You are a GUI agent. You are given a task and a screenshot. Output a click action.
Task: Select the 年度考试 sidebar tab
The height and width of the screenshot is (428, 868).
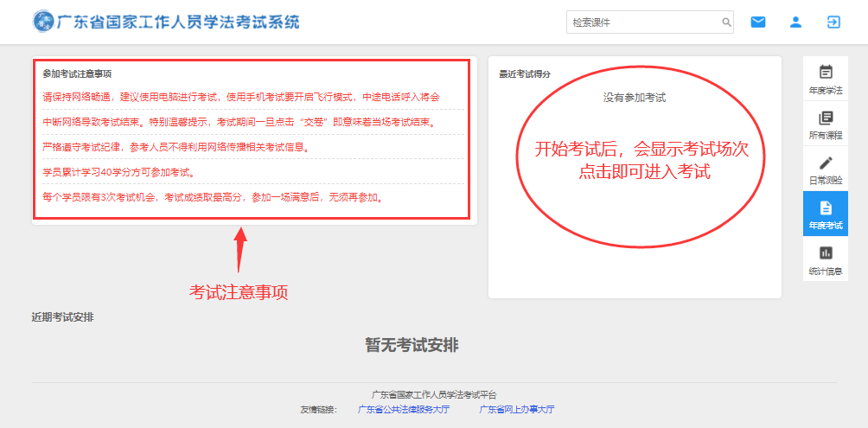[825, 214]
